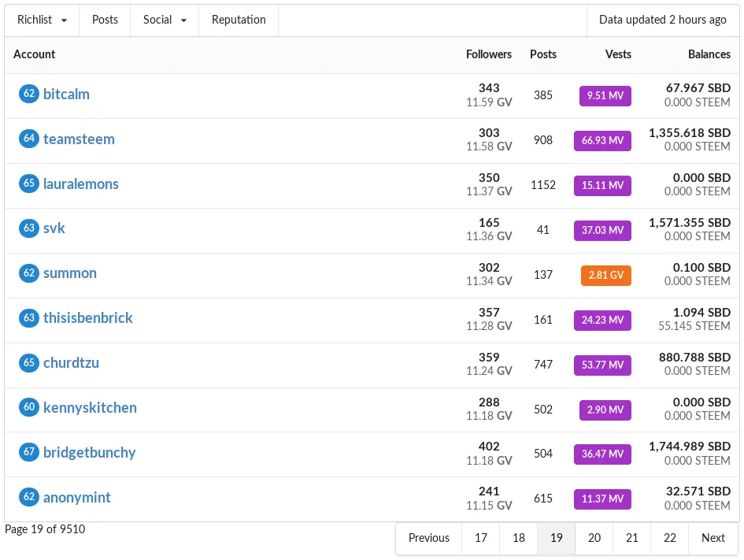The image size is (744, 560).
Task: Click the churdtzu account link
Action: click(71, 362)
